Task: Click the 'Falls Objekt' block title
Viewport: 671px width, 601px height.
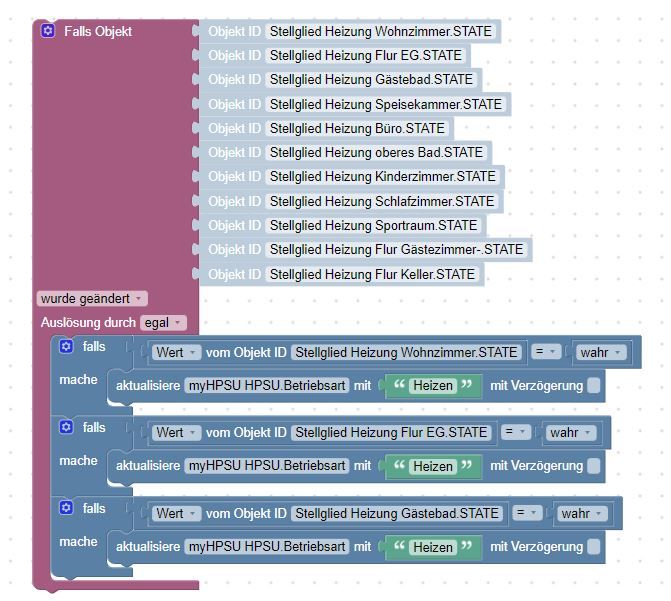Action: (x=98, y=31)
